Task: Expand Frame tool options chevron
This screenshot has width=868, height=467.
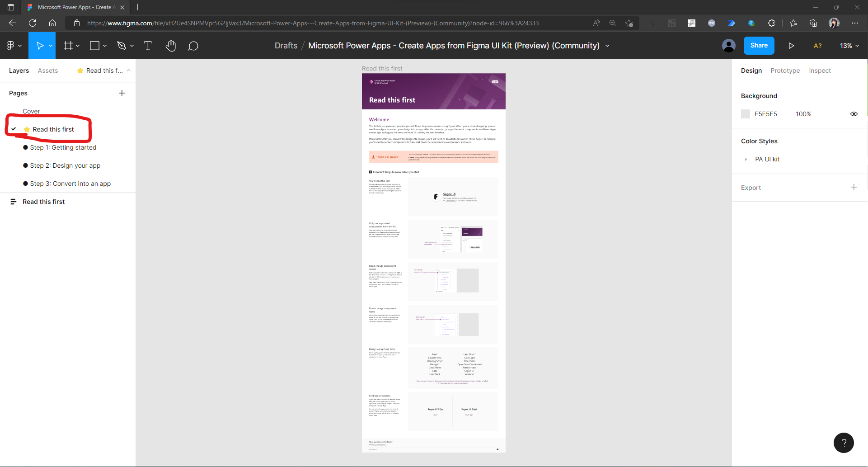Action: tap(78, 46)
